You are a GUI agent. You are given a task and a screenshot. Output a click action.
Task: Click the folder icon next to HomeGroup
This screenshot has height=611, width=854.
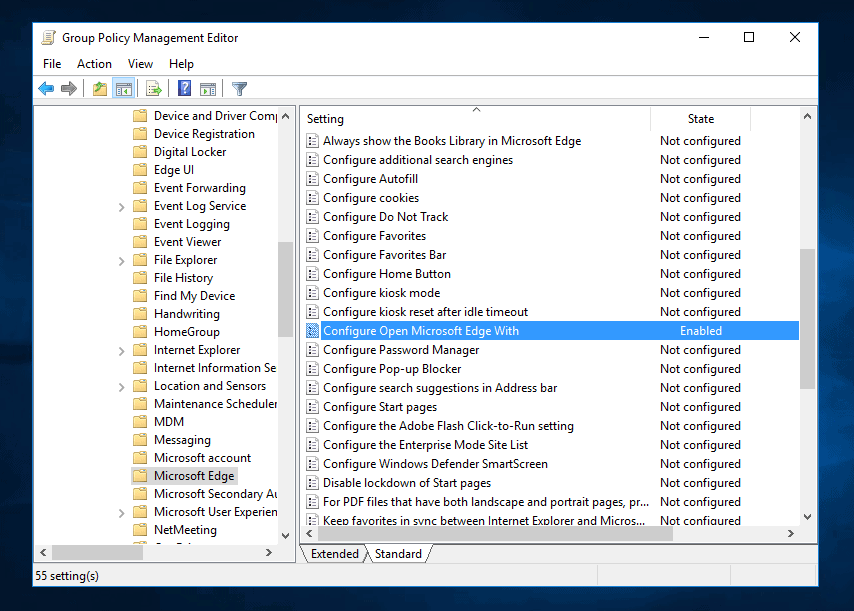pos(141,331)
